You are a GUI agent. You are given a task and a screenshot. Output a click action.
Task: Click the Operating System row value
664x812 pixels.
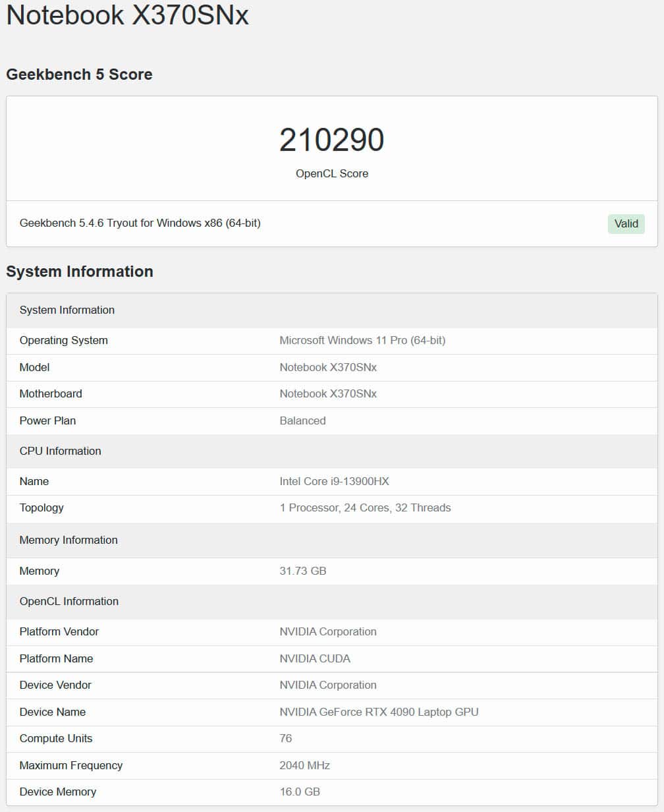(x=362, y=341)
